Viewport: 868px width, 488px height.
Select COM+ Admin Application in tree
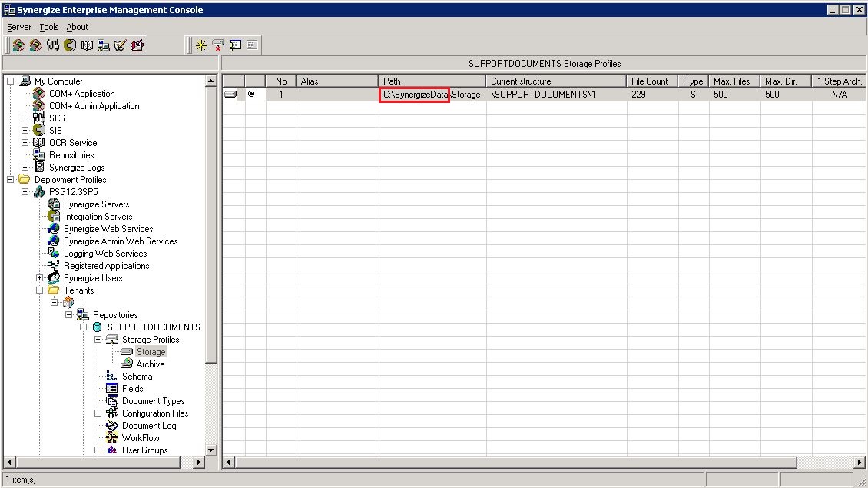[x=94, y=106]
